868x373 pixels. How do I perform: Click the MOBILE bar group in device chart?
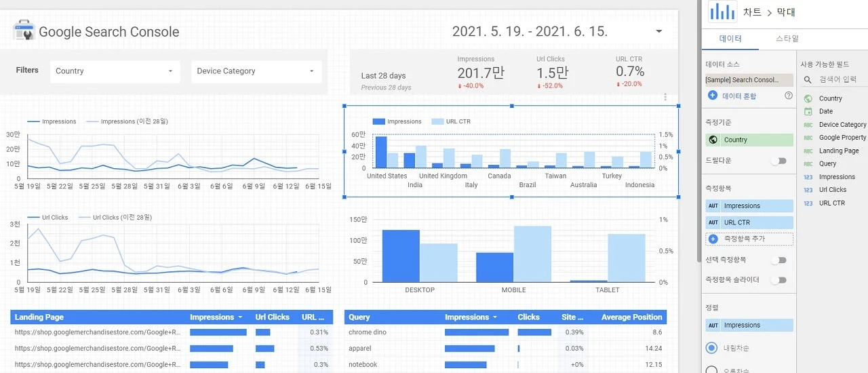pos(513,254)
